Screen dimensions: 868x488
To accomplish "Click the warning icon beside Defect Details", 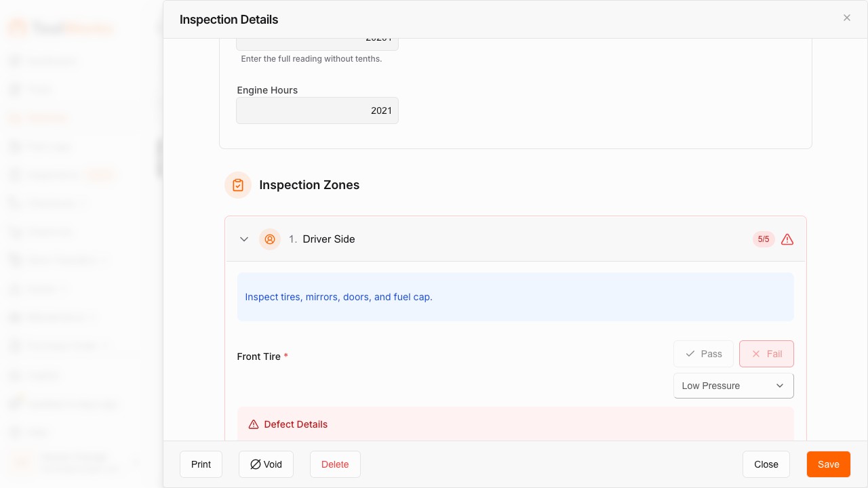I will point(254,424).
